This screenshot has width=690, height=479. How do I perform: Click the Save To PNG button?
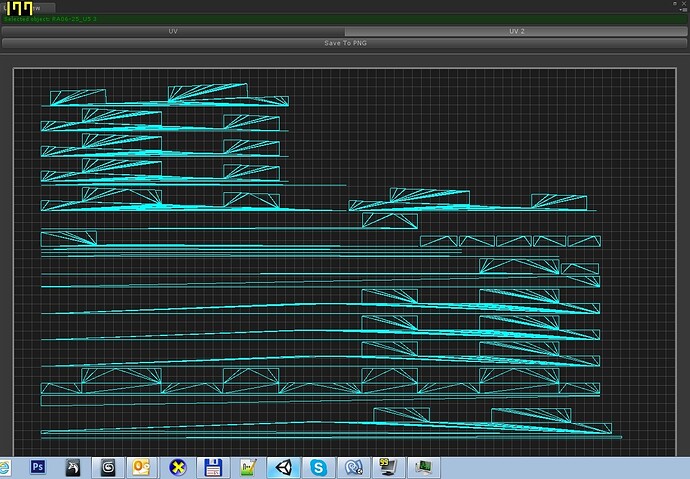click(x=345, y=43)
